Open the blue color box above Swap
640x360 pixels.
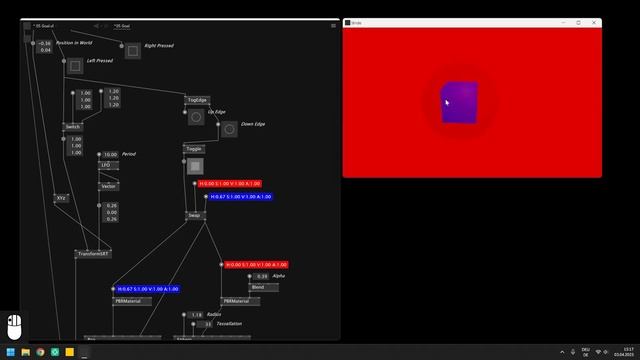point(240,197)
